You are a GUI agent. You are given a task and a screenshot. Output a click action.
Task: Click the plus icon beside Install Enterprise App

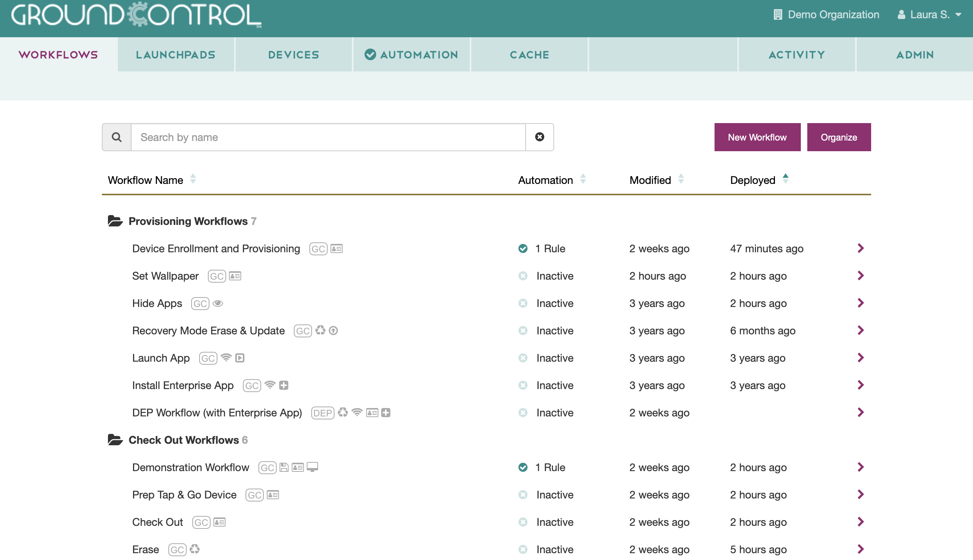(284, 385)
